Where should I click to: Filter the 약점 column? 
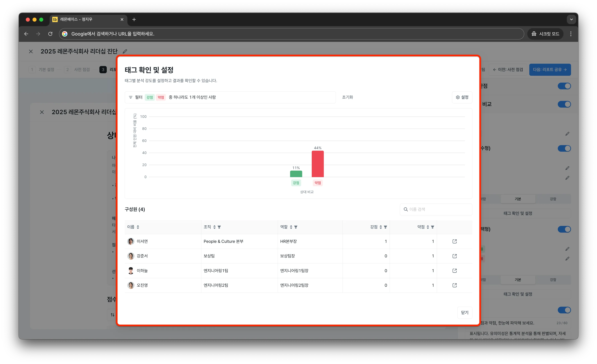click(x=432, y=227)
